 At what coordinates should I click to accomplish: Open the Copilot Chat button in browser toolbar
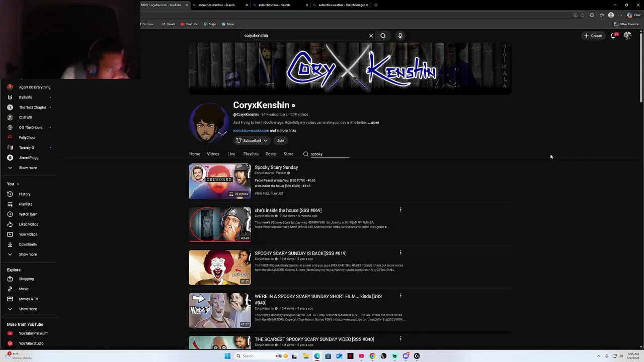(633, 15)
